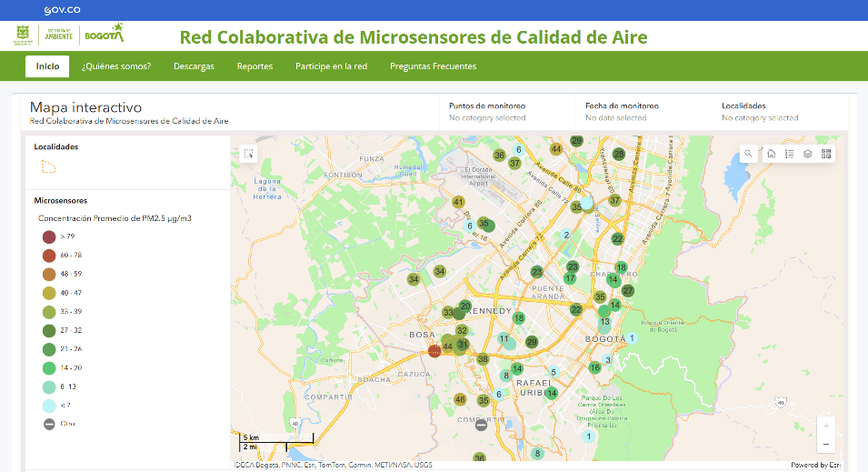The height and width of the screenshot is (472, 868).
Task: Click the > 79 dark red legend swatch
Action: pyautogui.click(x=49, y=236)
